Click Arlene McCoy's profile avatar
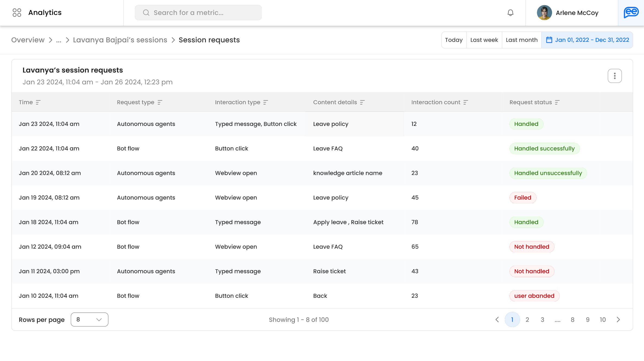 pos(544,13)
